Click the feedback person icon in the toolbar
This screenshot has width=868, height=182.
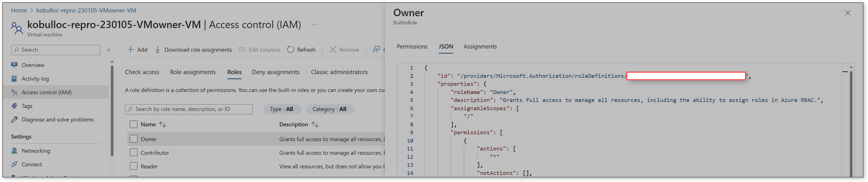tap(376, 50)
